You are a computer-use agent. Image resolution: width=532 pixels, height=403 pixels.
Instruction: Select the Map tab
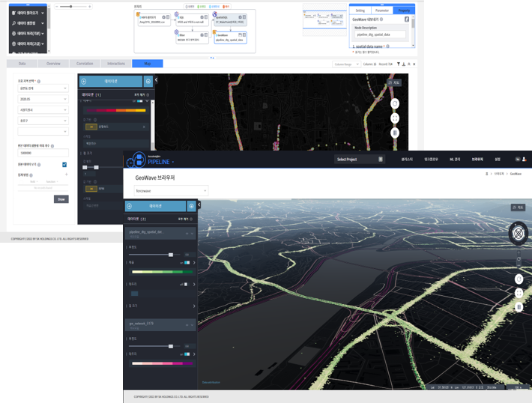[148, 64]
